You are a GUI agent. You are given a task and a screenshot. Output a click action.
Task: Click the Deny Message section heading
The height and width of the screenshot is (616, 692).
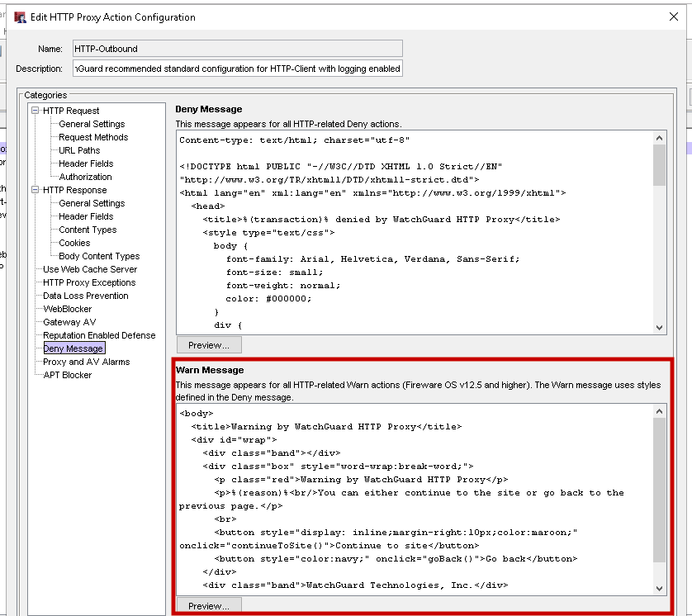tap(209, 109)
